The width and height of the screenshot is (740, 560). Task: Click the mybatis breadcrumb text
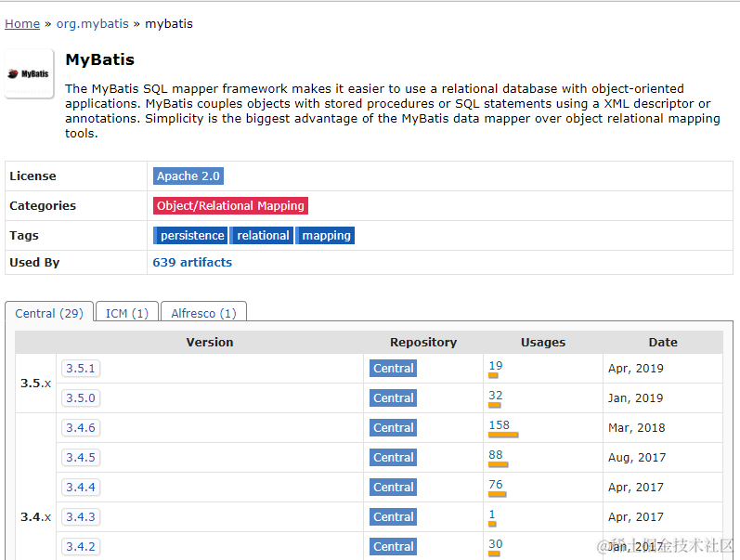[169, 23]
